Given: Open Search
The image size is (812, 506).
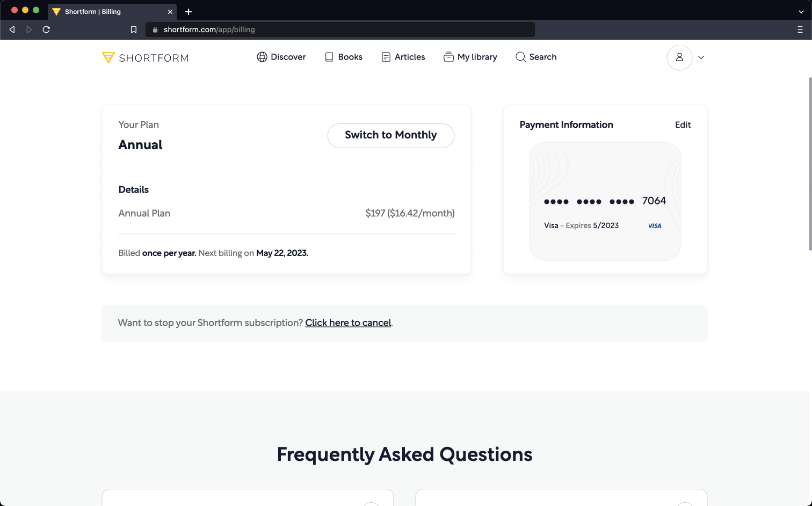Looking at the screenshot, I should pyautogui.click(x=536, y=57).
